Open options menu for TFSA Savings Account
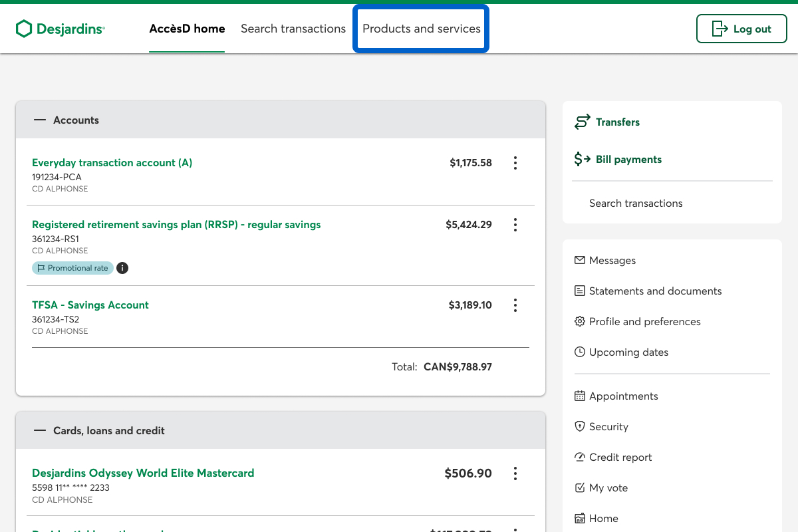The height and width of the screenshot is (532, 798). 515,305
